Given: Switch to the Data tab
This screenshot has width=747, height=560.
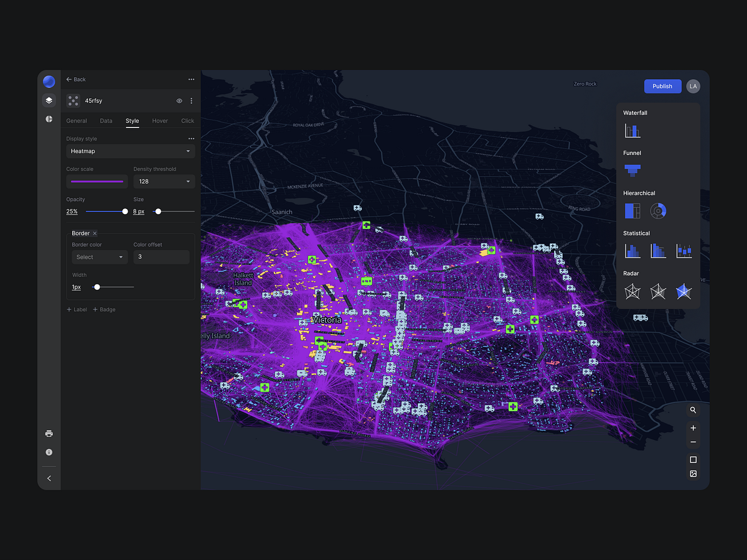Looking at the screenshot, I should [106, 120].
